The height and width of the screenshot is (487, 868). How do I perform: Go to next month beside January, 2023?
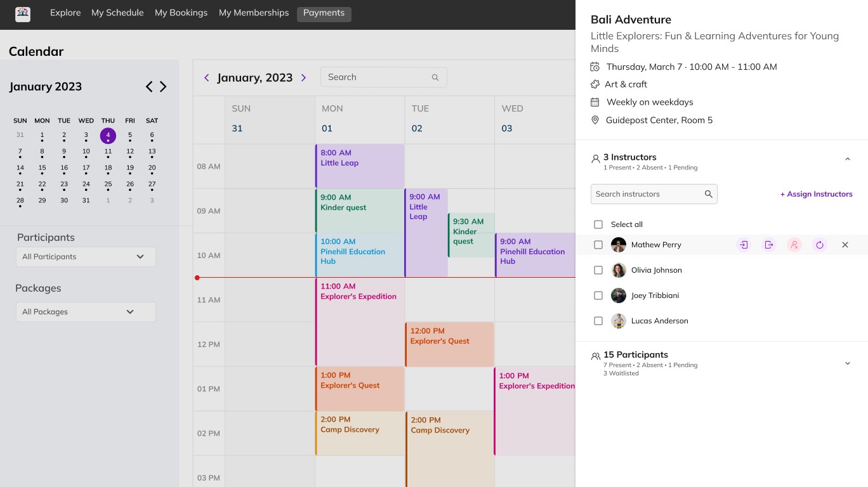point(303,77)
